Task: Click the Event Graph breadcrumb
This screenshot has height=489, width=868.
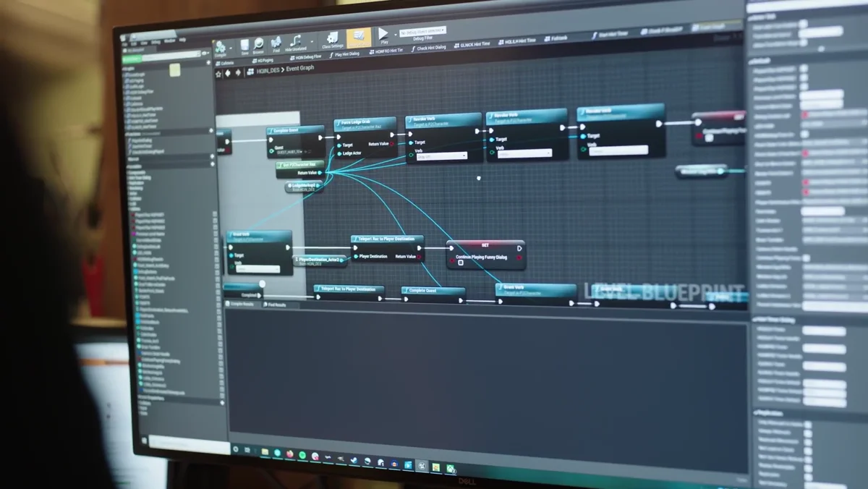Action: (301, 68)
